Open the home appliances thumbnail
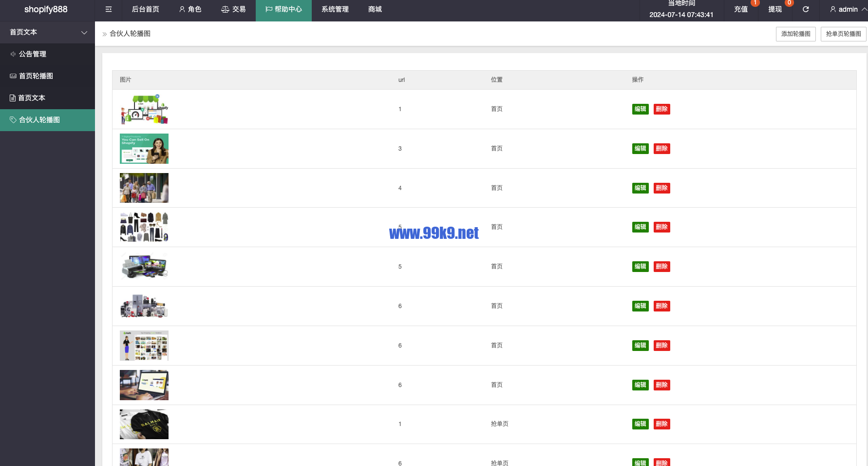The height and width of the screenshot is (466, 868). [144, 306]
